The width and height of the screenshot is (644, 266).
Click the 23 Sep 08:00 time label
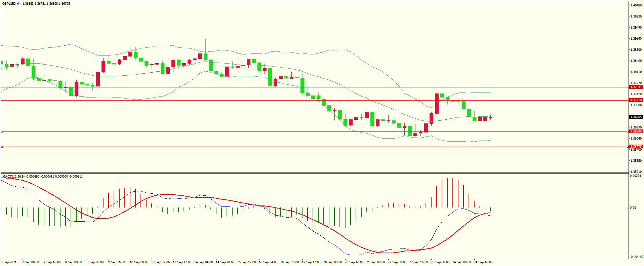coord(440,262)
